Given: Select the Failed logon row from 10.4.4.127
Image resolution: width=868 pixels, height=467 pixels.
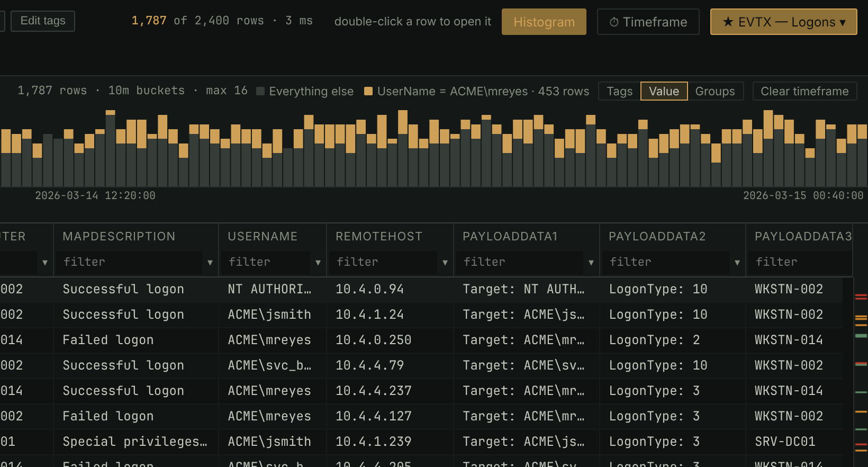Looking at the screenshot, I should [x=421, y=417].
